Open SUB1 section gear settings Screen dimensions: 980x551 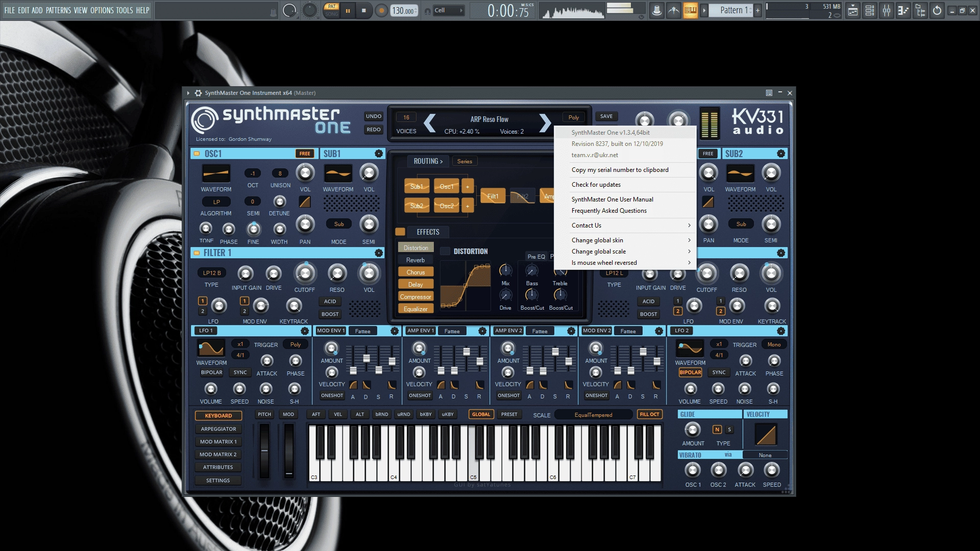click(x=379, y=154)
